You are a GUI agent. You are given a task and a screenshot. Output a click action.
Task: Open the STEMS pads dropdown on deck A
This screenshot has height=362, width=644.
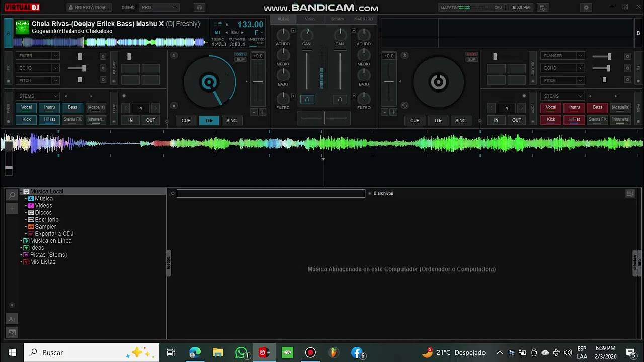(38, 96)
